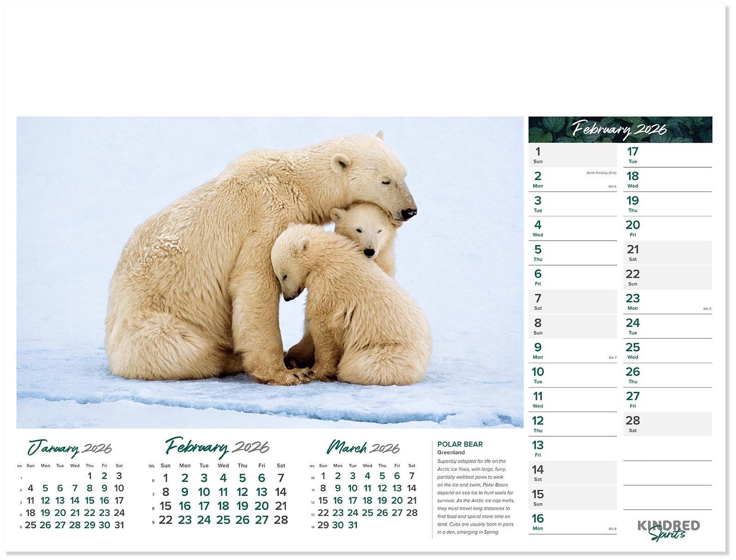Screen dimensions: 736x560
Task: Click the POLAR BEAR caption heading
Action: (460, 444)
